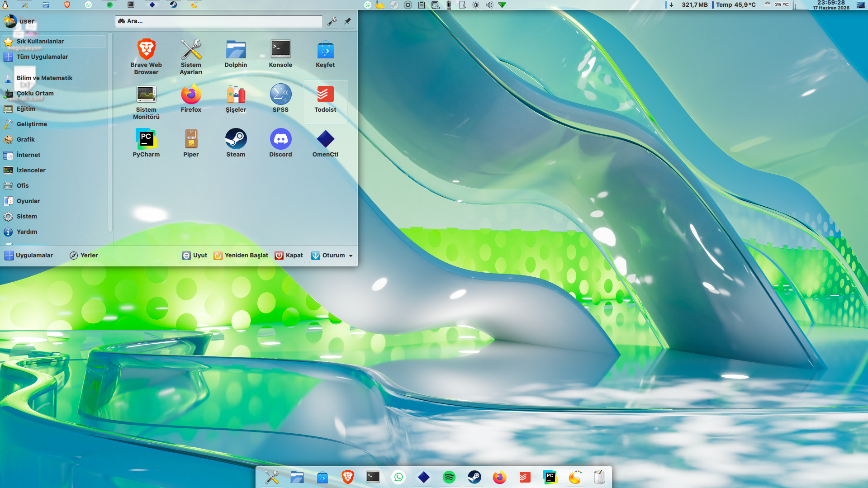Screen dimensions: 868x488
Task: Launch PyCharm from the favorites grid
Action: pos(146,143)
